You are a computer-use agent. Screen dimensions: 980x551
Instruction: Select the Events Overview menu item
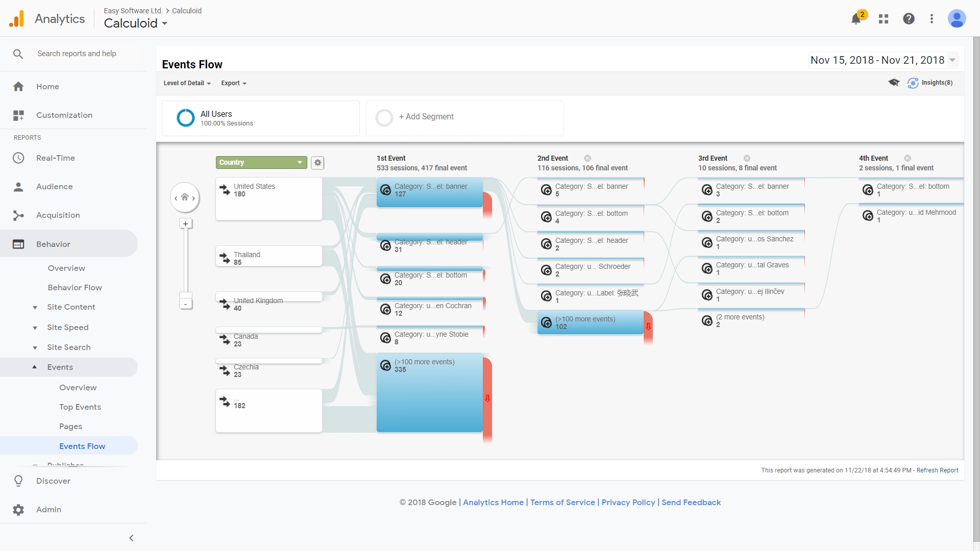[x=77, y=387]
